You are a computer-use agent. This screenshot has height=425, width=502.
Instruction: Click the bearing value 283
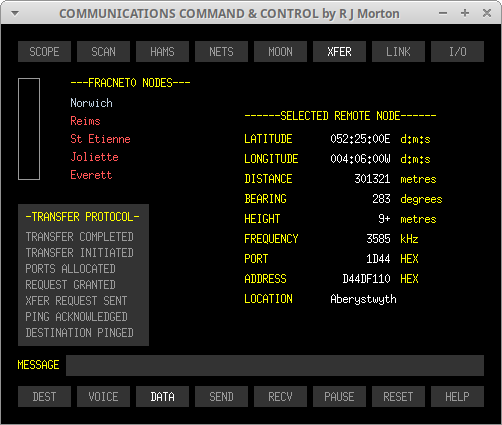pyautogui.click(x=381, y=199)
